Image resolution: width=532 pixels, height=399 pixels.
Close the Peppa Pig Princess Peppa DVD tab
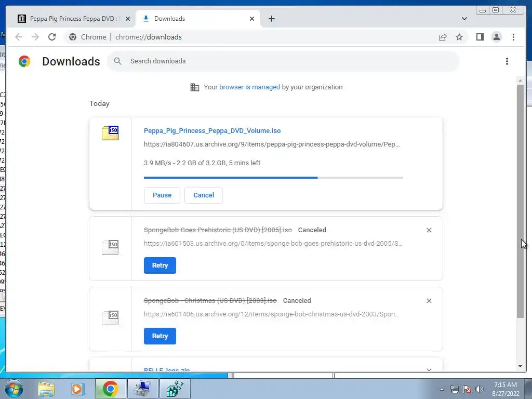tap(128, 19)
